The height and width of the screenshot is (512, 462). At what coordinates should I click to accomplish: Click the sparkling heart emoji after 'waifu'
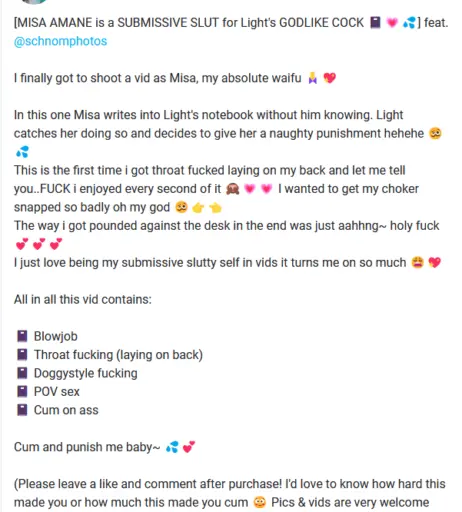click(330, 78)
